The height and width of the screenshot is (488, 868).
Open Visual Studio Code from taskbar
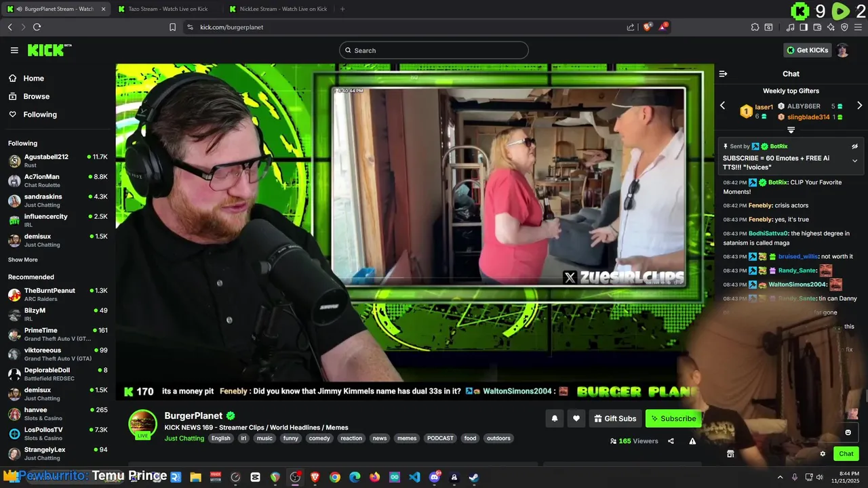(414, 477)
